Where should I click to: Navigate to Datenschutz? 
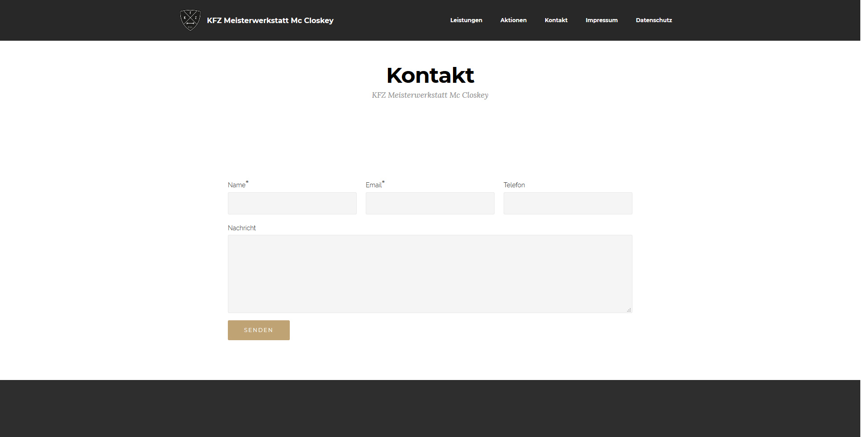coord(654,20)
